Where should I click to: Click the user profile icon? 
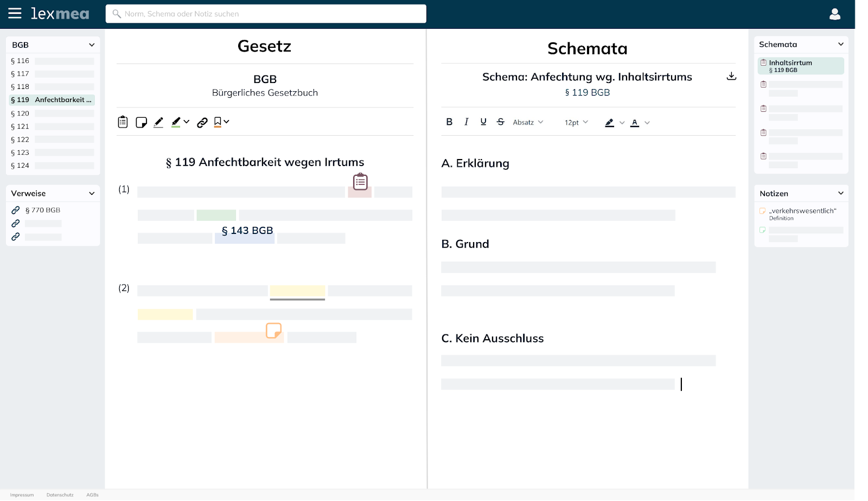pos(834,14)
